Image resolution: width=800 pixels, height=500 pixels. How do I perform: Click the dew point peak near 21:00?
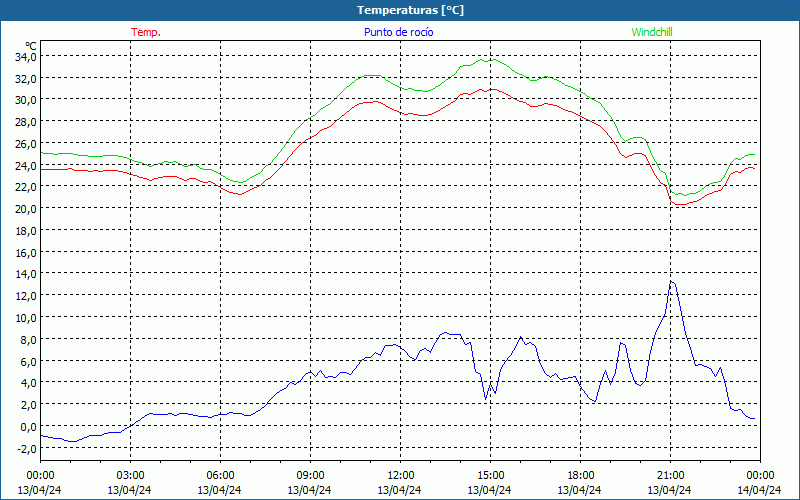pyautogui.click(x=671, y=281)
